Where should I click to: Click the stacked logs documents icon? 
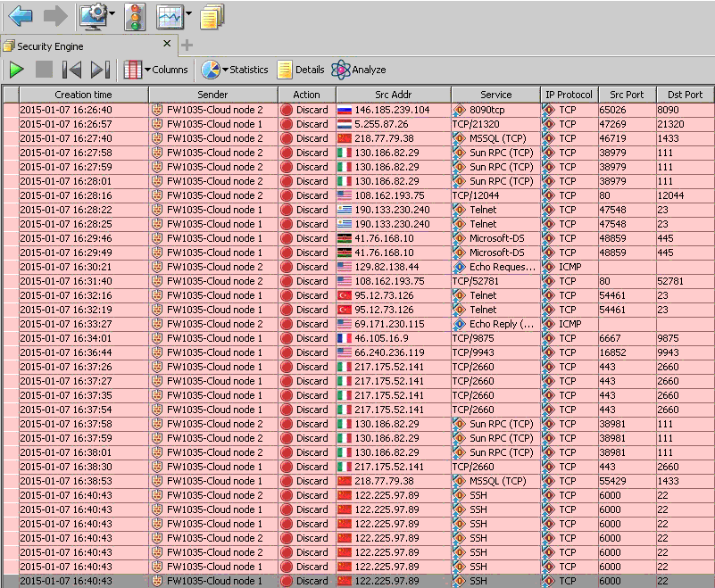click(x=212, y=17)
